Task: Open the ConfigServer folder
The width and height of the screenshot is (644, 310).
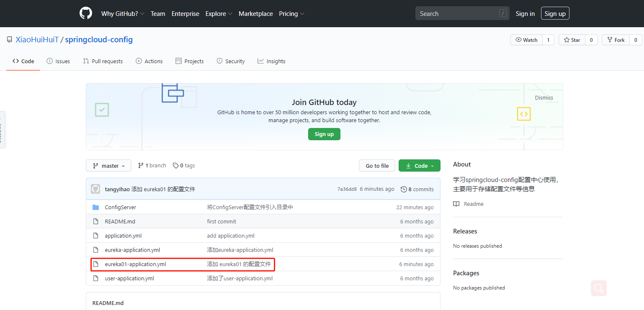Action: [121, 207]
